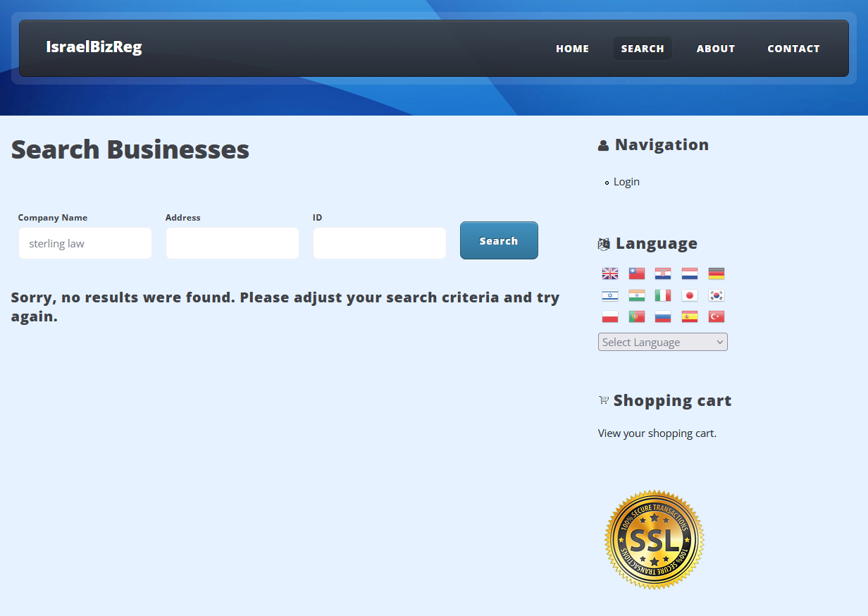Open the Login link
Screen dimensions: 868x616
pyautogui.click(x=626, y=181)
